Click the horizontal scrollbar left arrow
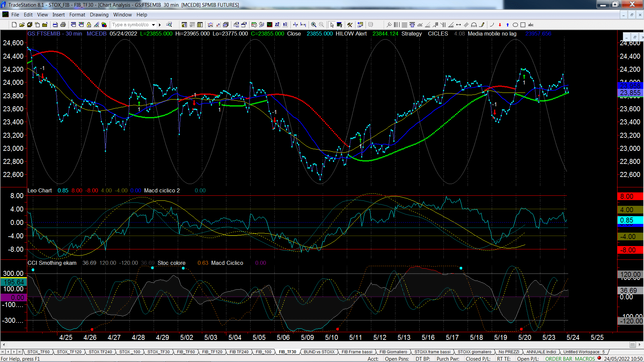Image resolution: width=644 pixels, height=362 pixels. (x=4, y=345)
